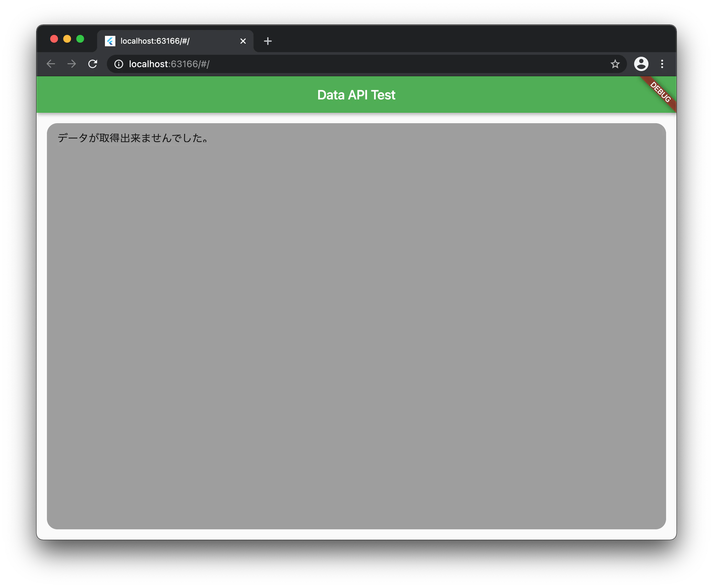The image size is (713, 588).
Task: Close the localhost:63166 tab
Action: coord(243,41)
